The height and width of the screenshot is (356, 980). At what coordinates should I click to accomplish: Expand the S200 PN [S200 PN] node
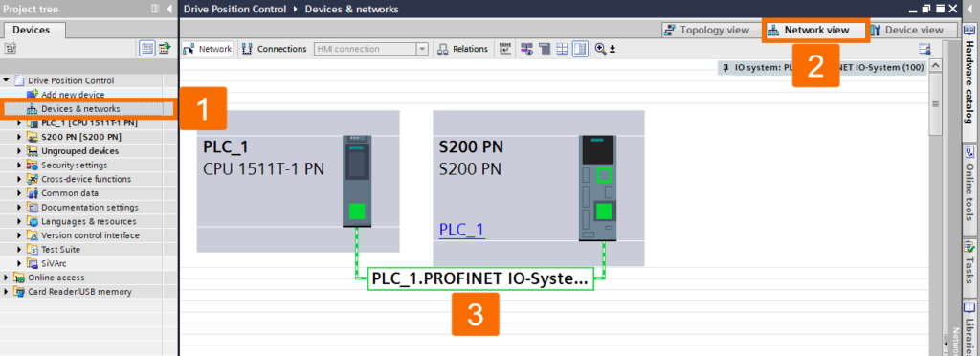click(x=19, y=137)
